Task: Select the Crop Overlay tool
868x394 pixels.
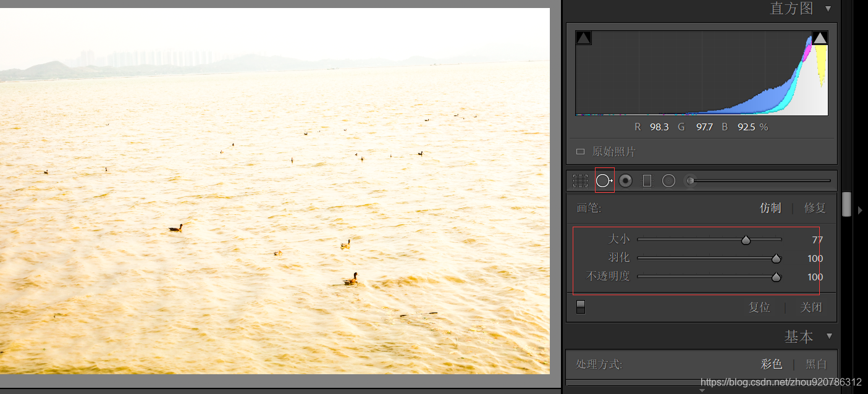Action: click(x=580, y=180)
